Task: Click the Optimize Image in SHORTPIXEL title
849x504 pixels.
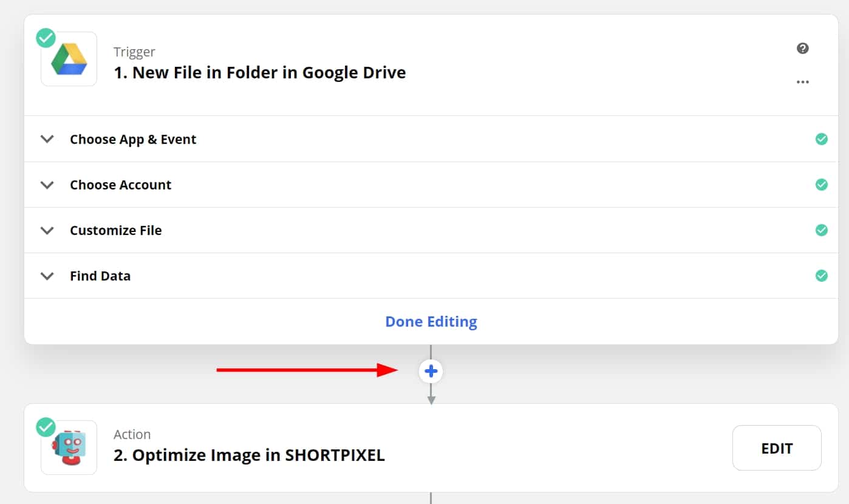Action: pyautogui.click(x=249, y=455)
